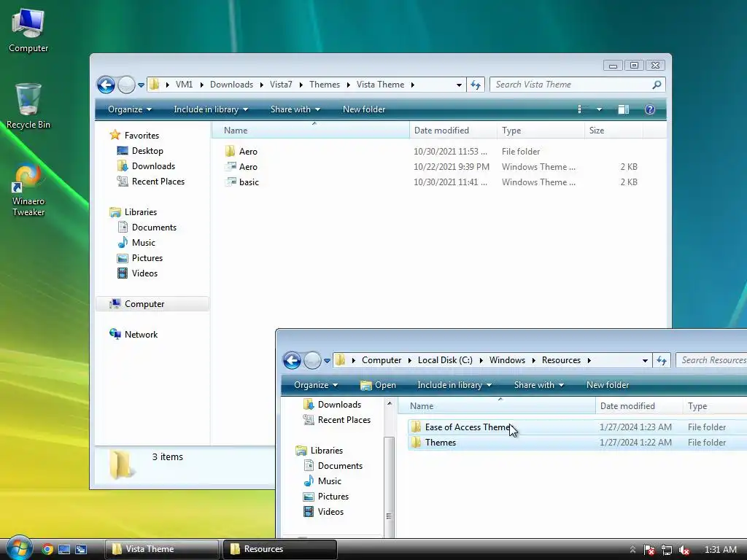Click Windows in Resources address path
The height and width of the screenshot is (560, 747).
coord(507,360)
